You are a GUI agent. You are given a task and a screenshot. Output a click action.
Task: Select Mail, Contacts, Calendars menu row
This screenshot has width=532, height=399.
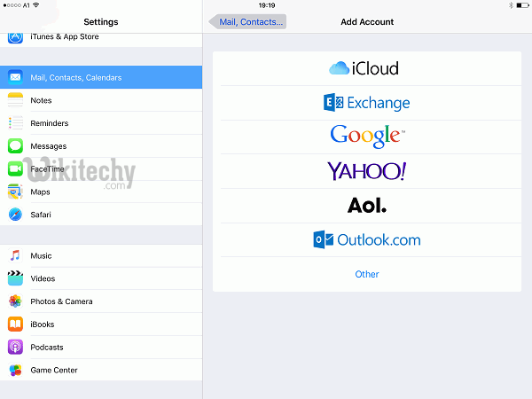click(x=101, y=77)
